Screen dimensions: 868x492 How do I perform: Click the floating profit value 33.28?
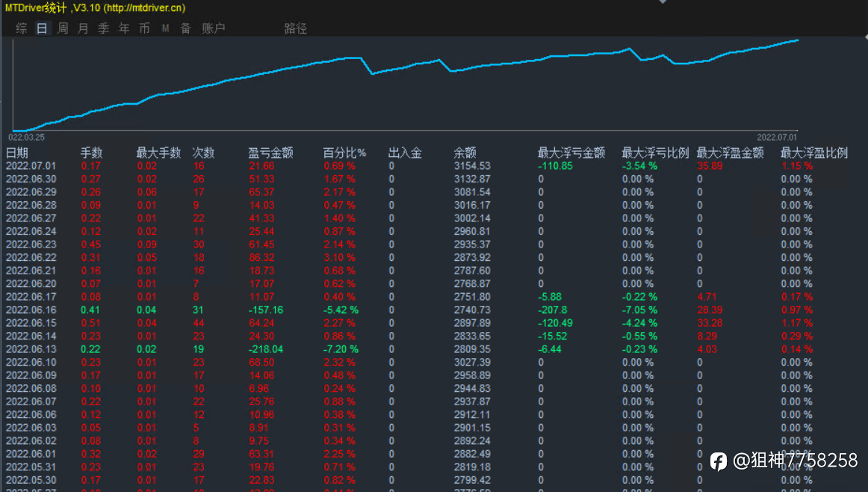tap(710, 323)
